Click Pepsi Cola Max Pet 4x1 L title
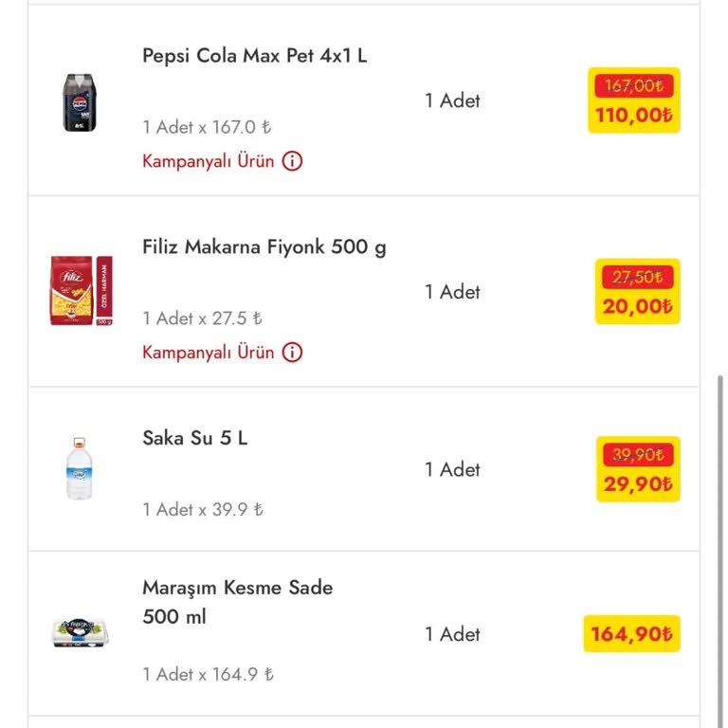This screenshot has height=728, width=728. pyautogui.click(x=255, y=56)
